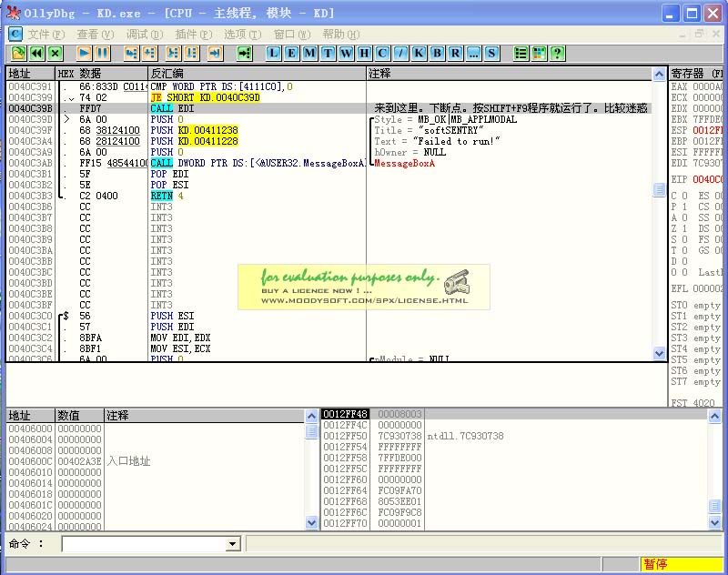Open Threads window with T button
Image resolution: width=728 pixels, height=575 pixels.
[328, 54]
